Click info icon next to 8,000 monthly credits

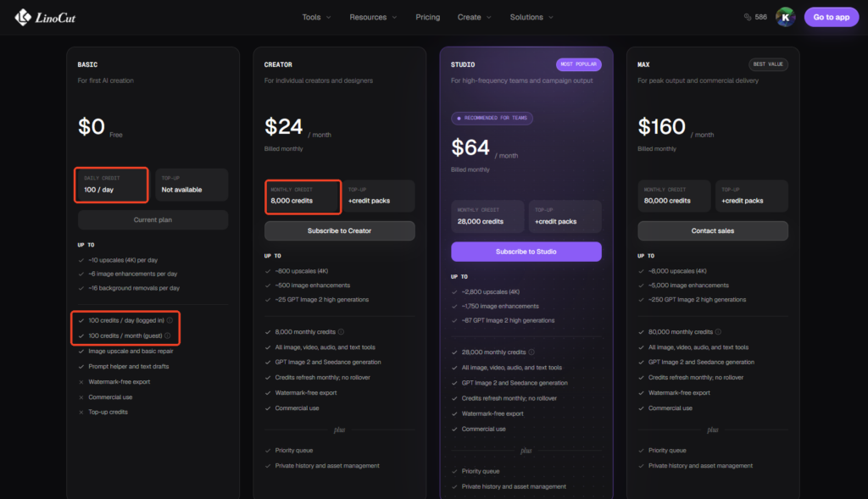click(341, 332)
